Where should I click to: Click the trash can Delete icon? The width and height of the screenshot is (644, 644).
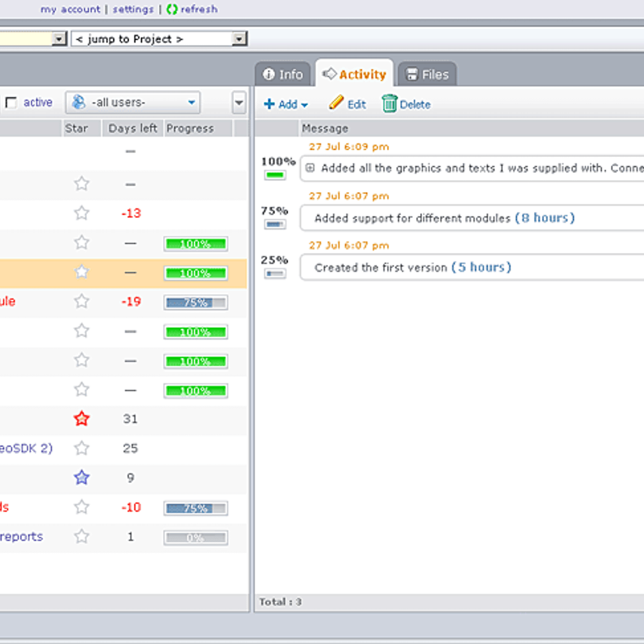tap(389, 103)
